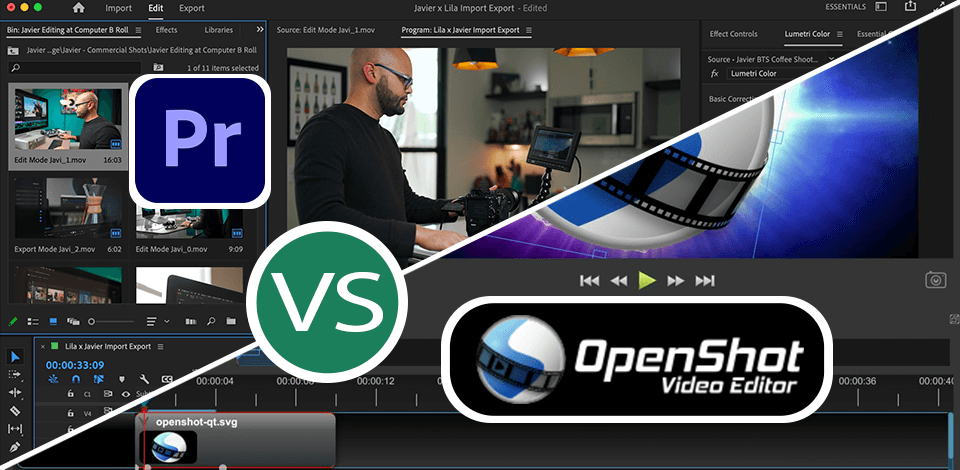Open the Program monitor hamburger menu
Viewport: 960px width, 470px height.
pyautogui.click(x=529, y=30)
